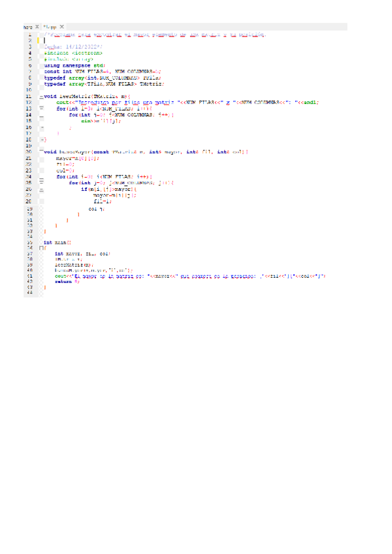Collapse the outer for loop fold on line 13
392x554 pixels.
(x=41, y=108)
